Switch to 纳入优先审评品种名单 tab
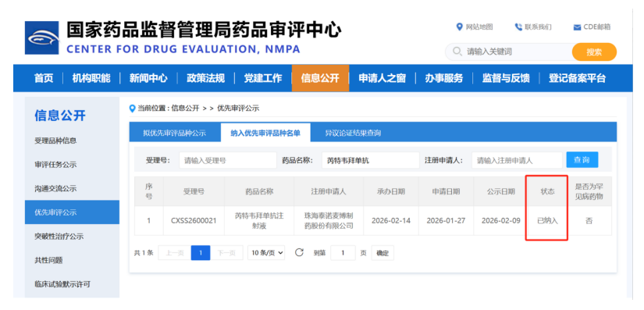Image resolution: width=644 pixels, height=310 pixels. tap(265, 133)
